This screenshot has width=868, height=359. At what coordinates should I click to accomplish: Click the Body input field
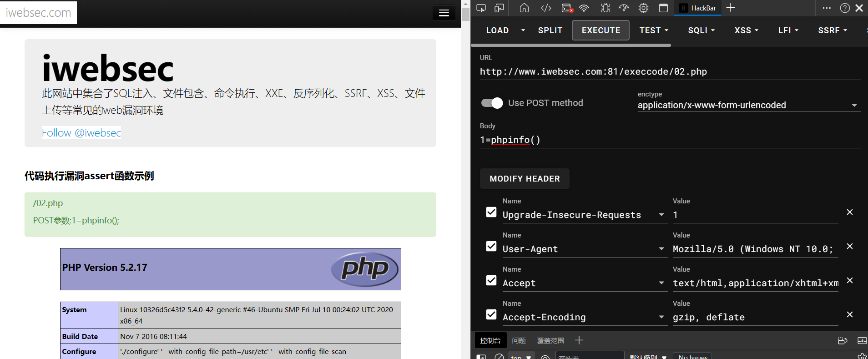(670, 140)
